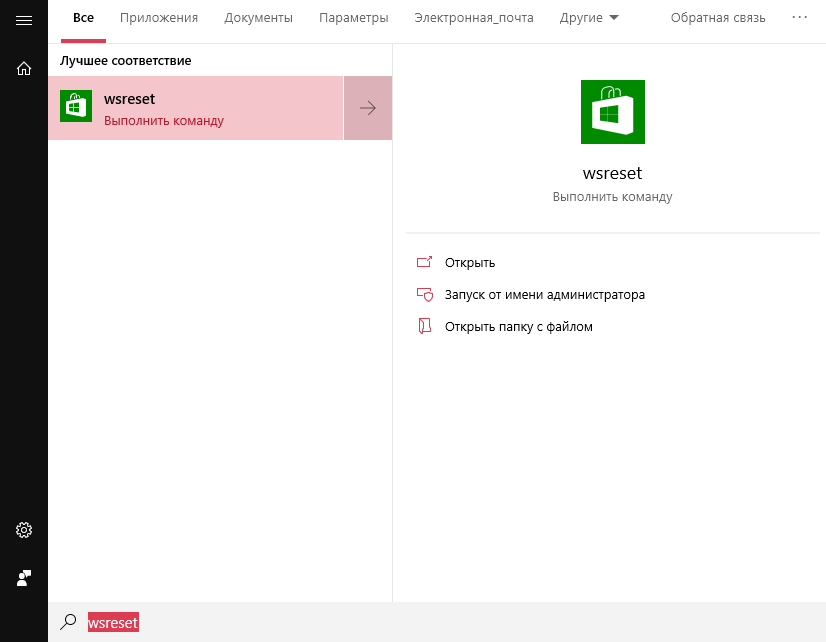Open the hamburger menu icon
Image resolution: width=826 pixels, height=642 pixels.
click(x=24, y=19)
